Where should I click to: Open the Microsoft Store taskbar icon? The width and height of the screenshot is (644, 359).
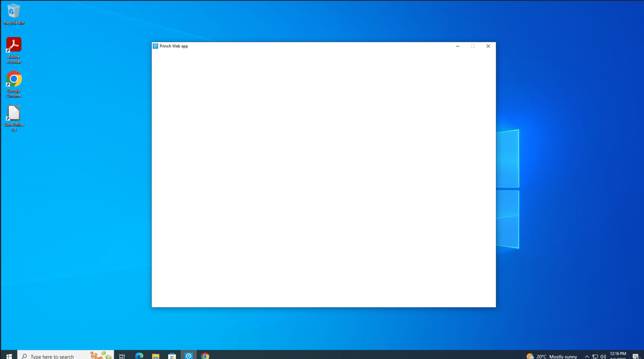[172, 356]
